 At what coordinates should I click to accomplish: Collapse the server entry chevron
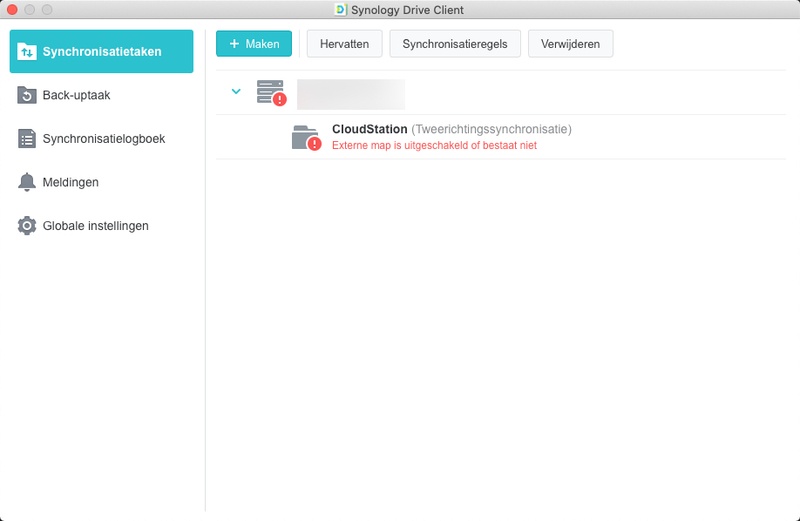(236, 92)
